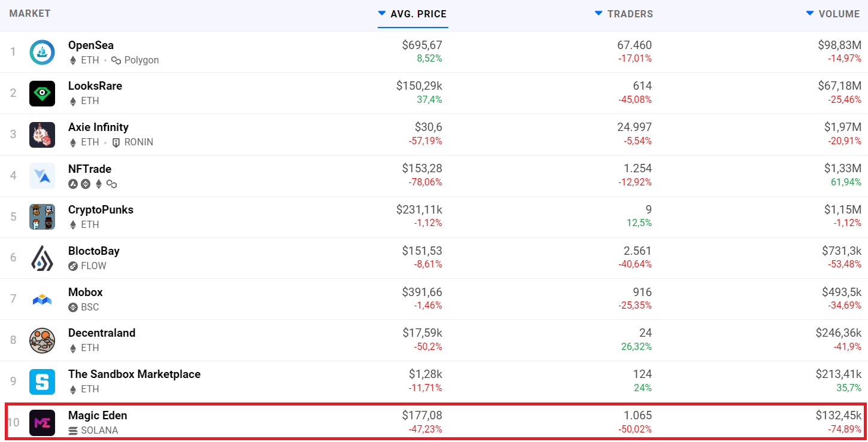Click Magic Eden volume $132,45k
This screenshot has height=442, width=868.
[838, 416]
